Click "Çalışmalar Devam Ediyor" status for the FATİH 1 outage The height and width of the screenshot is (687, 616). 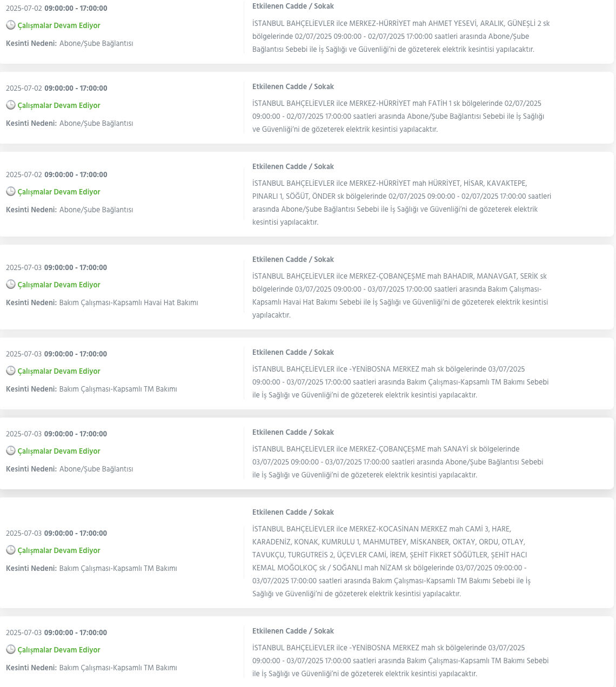point(59,105)
